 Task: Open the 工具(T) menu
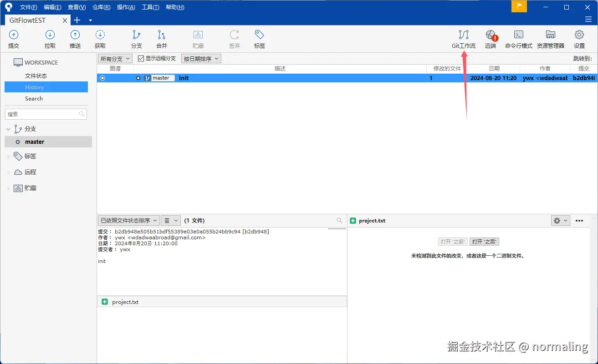(x=150, y=7)
